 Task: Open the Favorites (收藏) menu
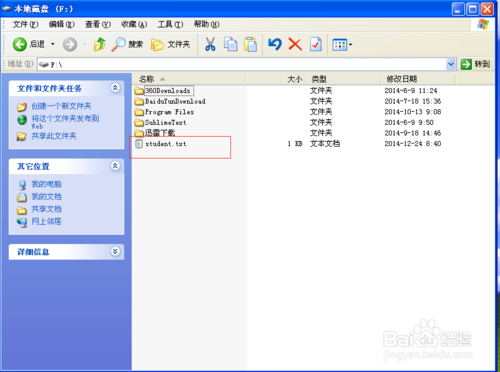(x=134, y=24)
